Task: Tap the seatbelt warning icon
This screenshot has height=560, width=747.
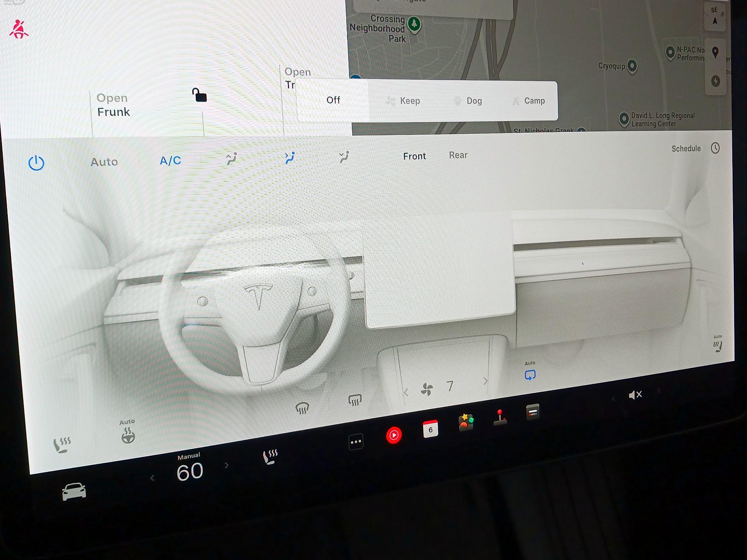Action: [19, 30]
